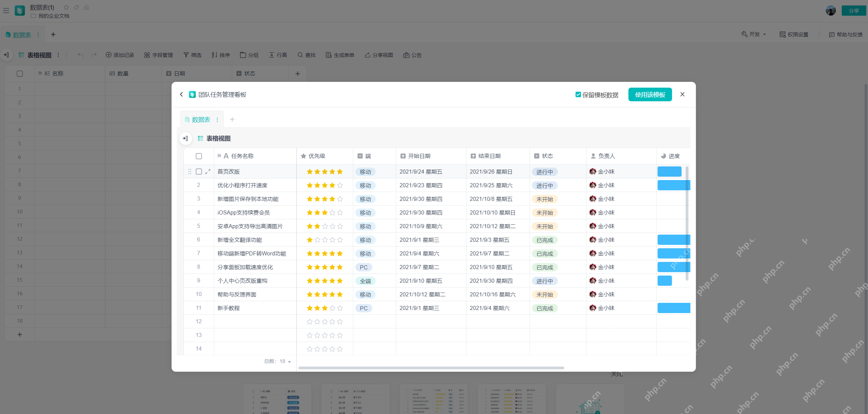Add a new column after 状态
The width and height of the screenshot is (868, 414).
[298, 74]
